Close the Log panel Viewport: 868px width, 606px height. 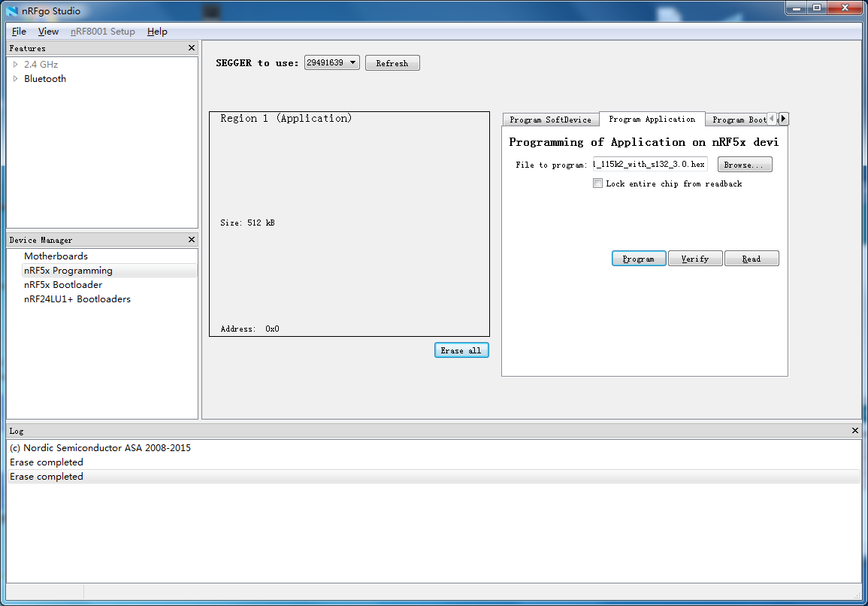tap(854, 430)
